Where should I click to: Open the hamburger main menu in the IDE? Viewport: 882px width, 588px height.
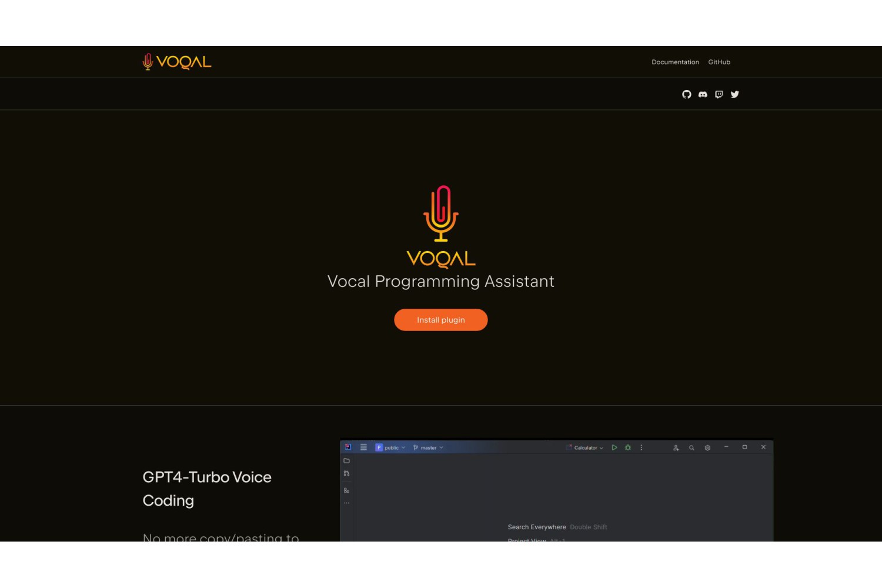point(363,447)
